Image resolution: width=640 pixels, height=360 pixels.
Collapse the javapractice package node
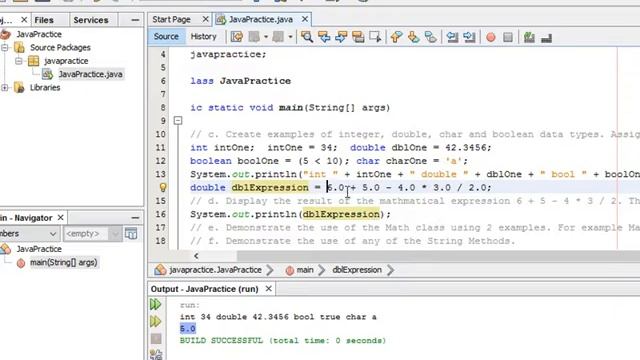tap(19, 61)
